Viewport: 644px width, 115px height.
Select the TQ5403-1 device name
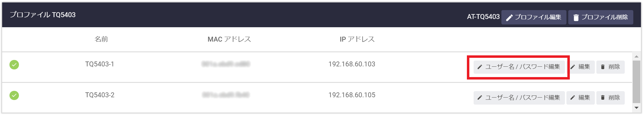pos(100,64)
